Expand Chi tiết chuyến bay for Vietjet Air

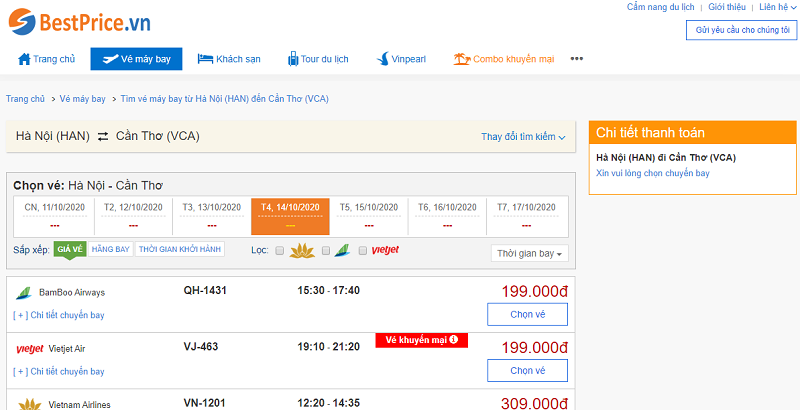click(59, 371)
